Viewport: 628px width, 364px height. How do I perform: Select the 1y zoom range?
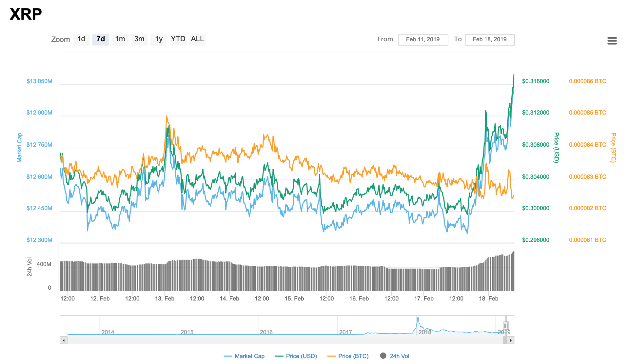click(159, 39)
